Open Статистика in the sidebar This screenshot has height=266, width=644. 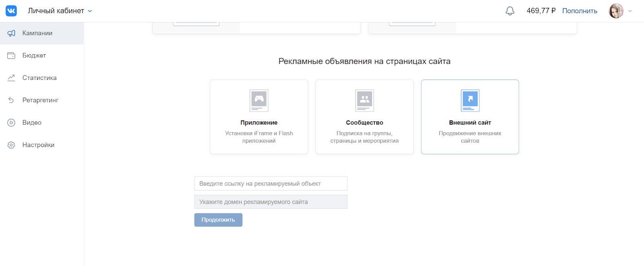point(42,78)
